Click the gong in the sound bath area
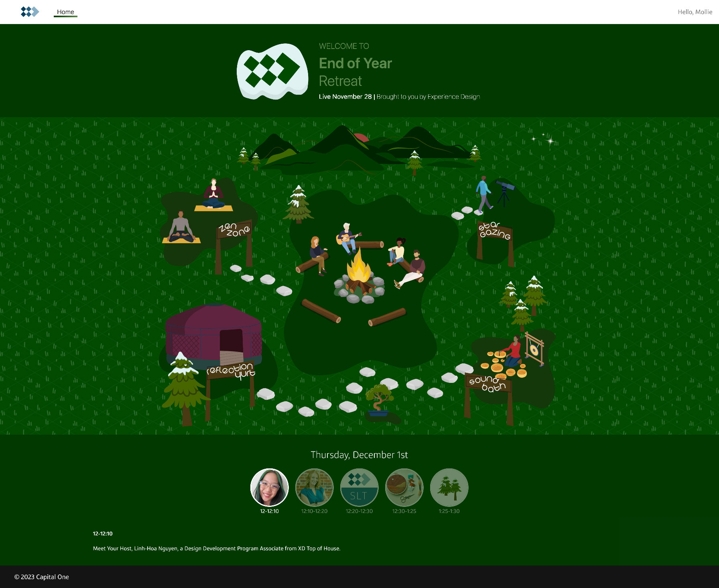The image size is (719, 588). 534,349
